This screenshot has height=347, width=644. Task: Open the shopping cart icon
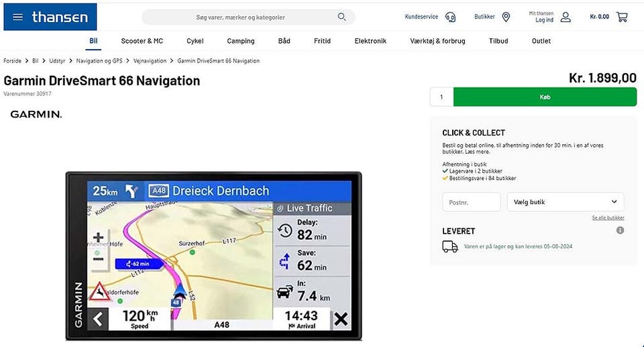pos(622,17)
